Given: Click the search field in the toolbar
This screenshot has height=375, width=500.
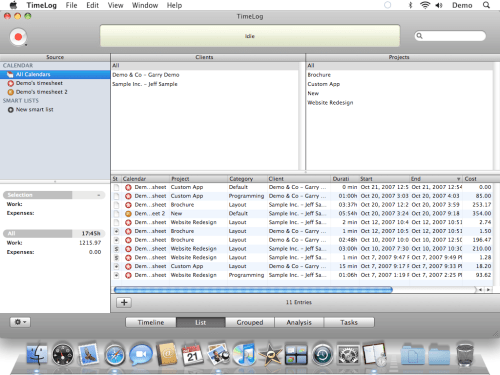Looking at the screenshot, I should [x=450, y=36].
